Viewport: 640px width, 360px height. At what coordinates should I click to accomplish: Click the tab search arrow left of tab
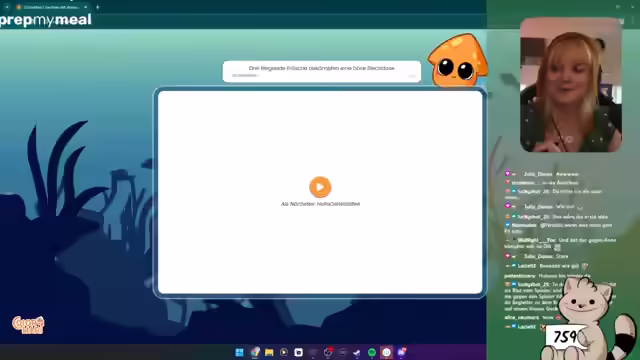7,7
